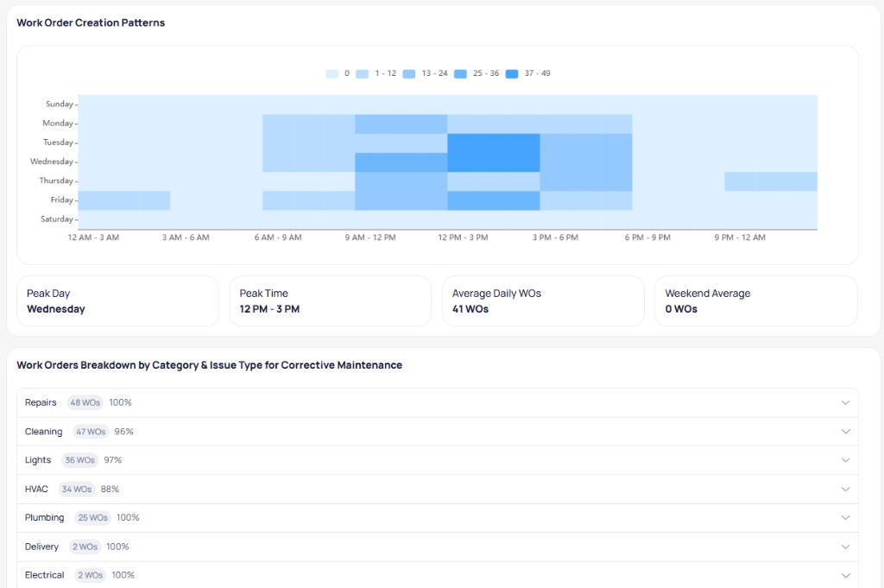Click the Friday 12 AM - 3 AM heatmap cell
The image size is (884, 588).
tap(124, 200)
